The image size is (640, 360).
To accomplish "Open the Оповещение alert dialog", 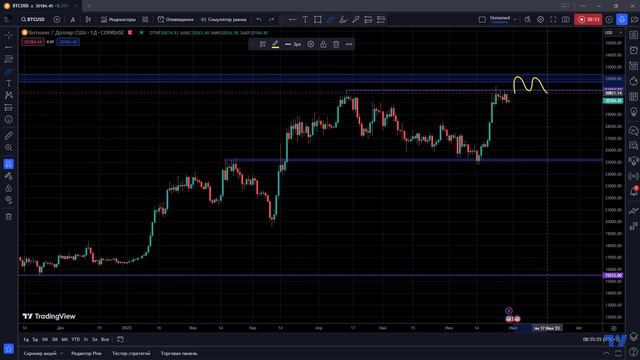I will pyautogui.click(x=175, y=20).
